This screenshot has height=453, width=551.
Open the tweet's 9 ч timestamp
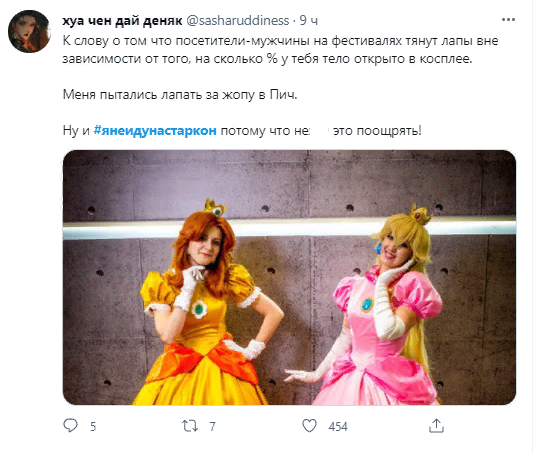[309, 20]
